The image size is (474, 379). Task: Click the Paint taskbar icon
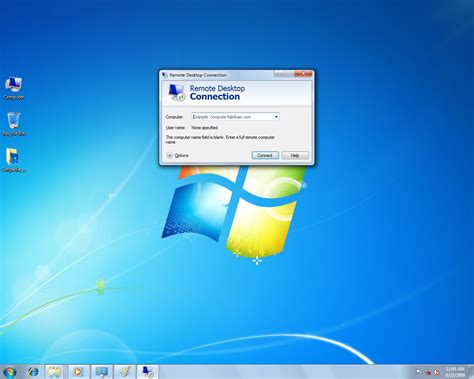(x=125, y=372)
